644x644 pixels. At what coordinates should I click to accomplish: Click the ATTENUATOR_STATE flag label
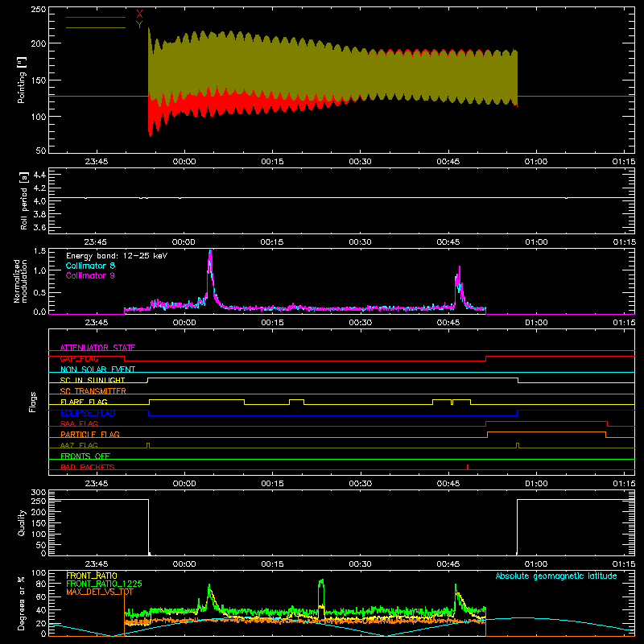pyautogui.click(x=97, y=348)
